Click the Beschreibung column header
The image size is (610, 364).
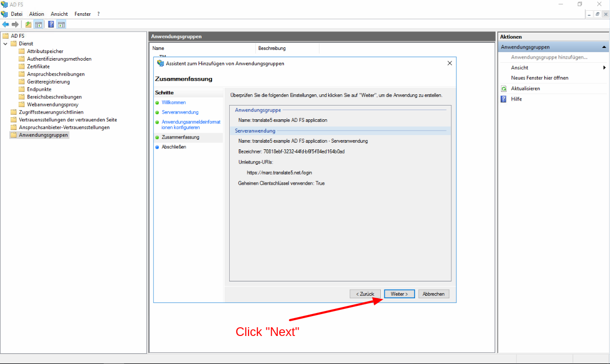[272, 48]
